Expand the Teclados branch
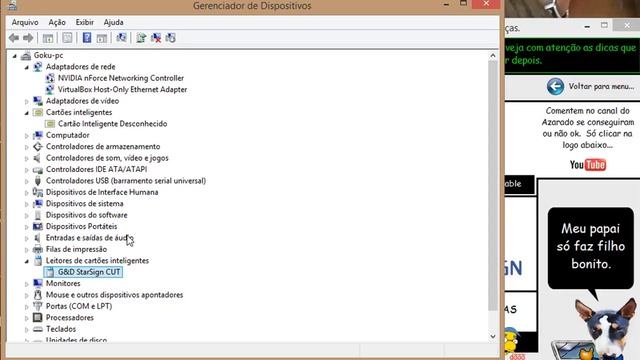Image resolution: width=640 pixels, height=360 pixels. [x=27, y=329]
